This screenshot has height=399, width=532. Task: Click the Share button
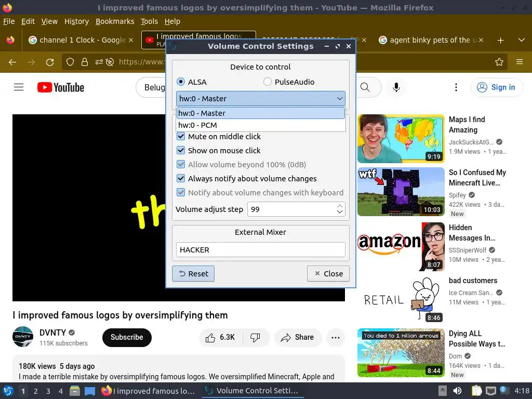pyautogui.click(x=298, y=337)
